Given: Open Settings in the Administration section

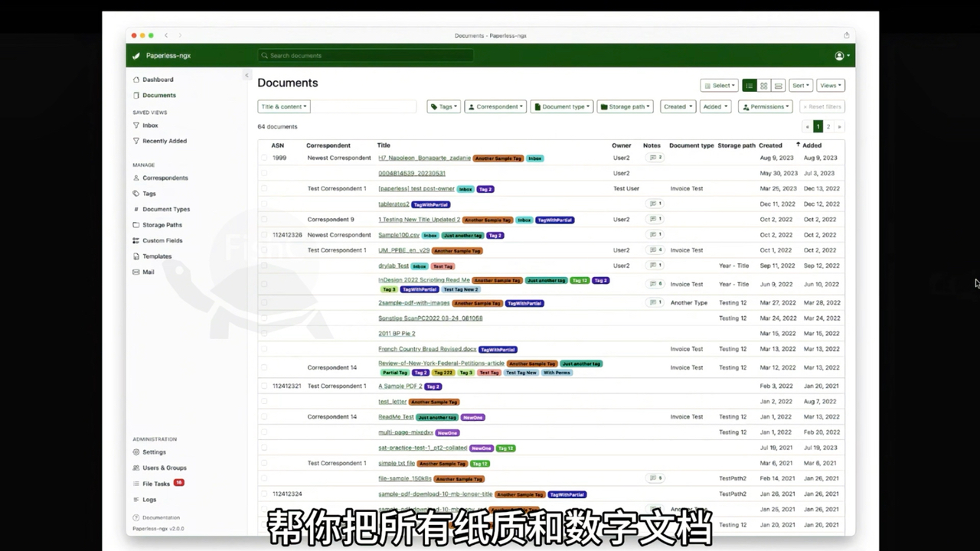Looking at the screenshot, I should [153, 452].
